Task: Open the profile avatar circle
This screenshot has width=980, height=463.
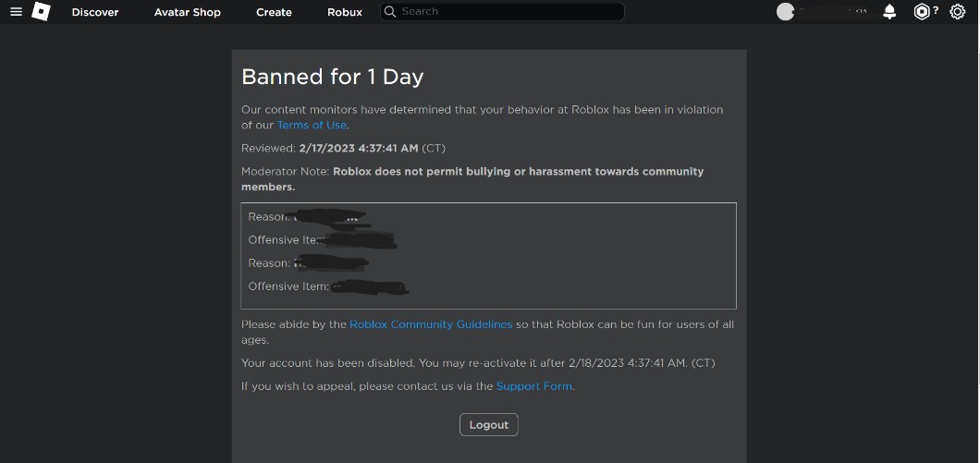Action: 786,12
